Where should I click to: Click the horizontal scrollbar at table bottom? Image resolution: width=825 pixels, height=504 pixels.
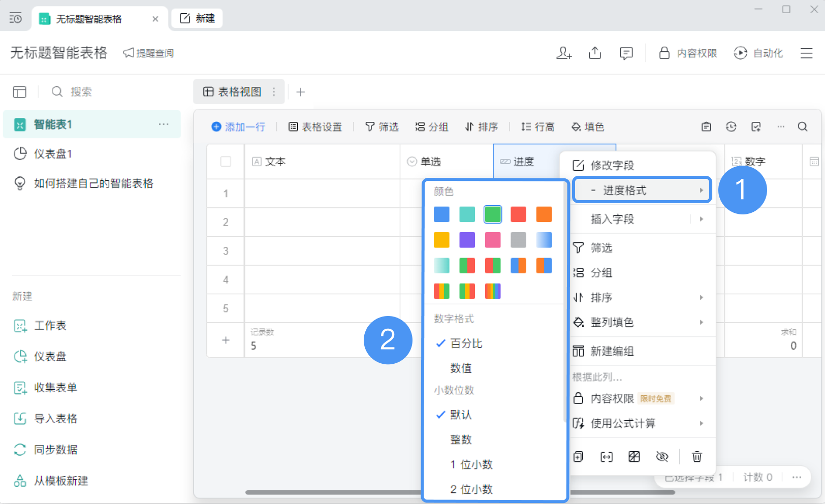[460, 492]
